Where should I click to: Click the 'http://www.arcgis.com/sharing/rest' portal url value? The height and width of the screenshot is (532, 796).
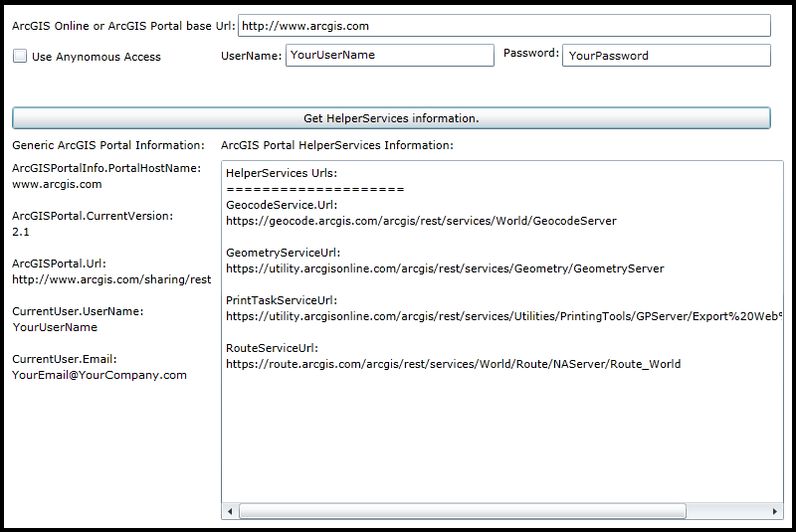[111, 279]
